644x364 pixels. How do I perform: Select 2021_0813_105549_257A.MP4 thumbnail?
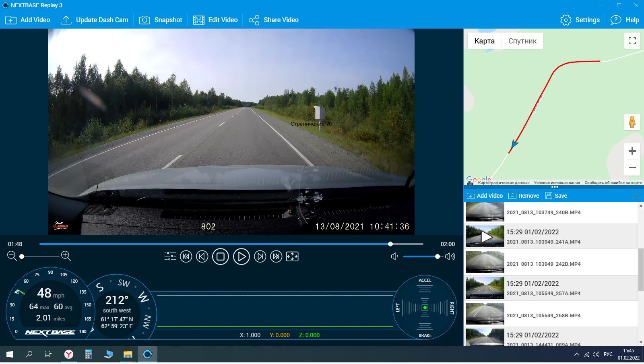485,288
